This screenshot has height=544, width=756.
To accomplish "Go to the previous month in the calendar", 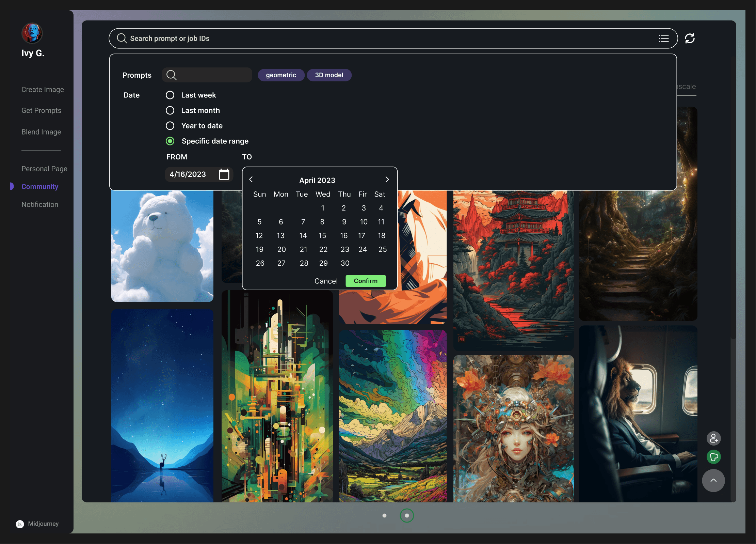I will click(251, 180).
